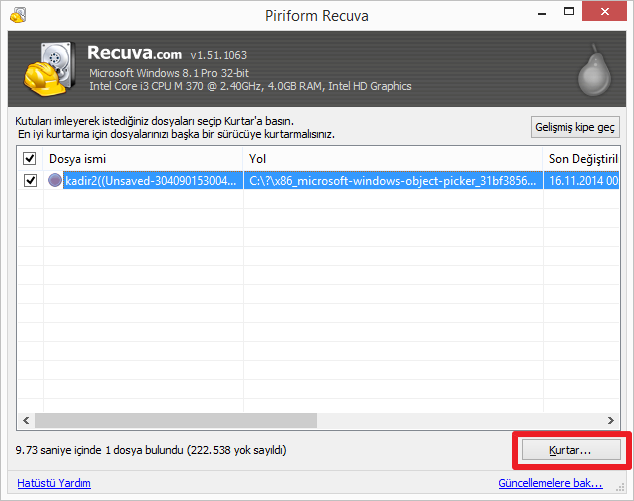Maximize the Piriform Recuva window
634x501 pixels.
coord(569,12)
